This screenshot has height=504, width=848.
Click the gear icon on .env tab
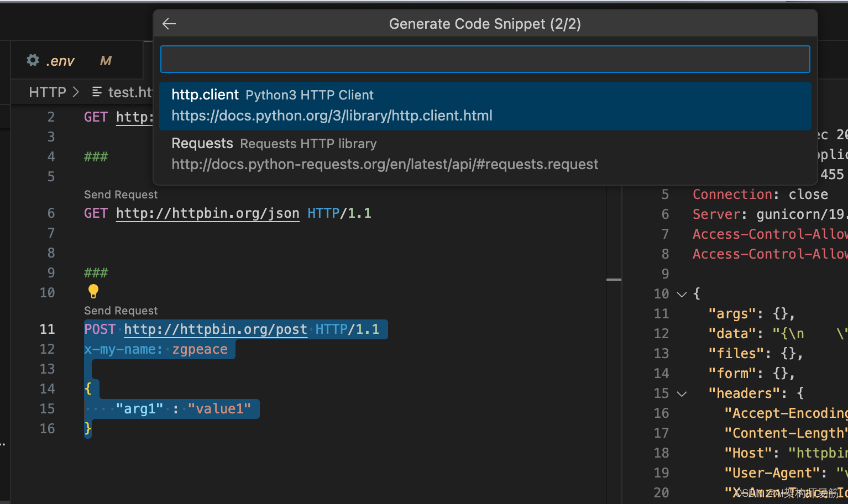[x=33, y=60]
